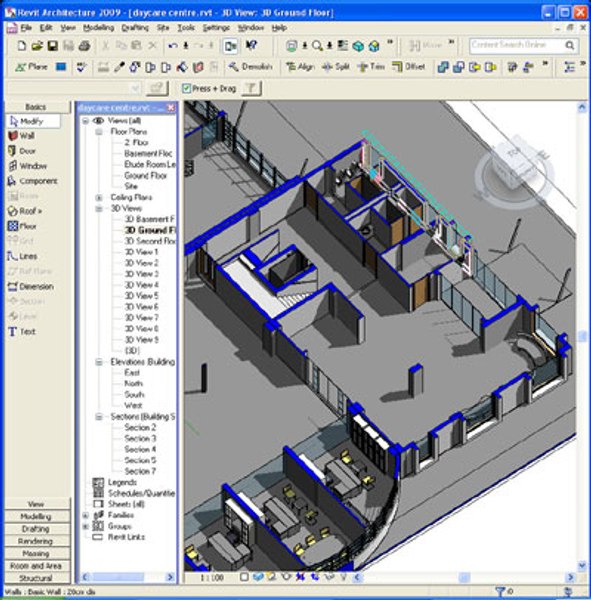Click the Open folder icon

(x=37, y=46)
